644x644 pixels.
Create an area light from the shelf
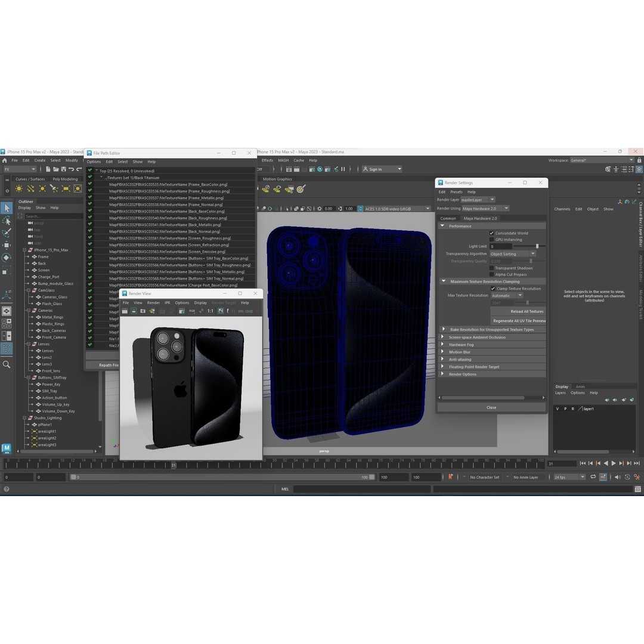coord(66,188)
